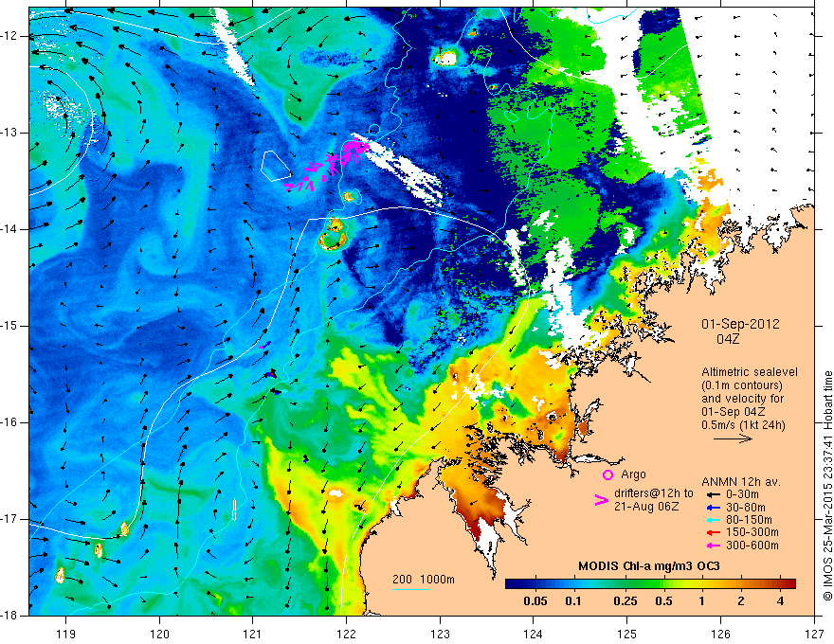This screenshot has width=834, height=644.
Task: Click the dark red end of chlorophyll colorbar
Action: point(789,584)
